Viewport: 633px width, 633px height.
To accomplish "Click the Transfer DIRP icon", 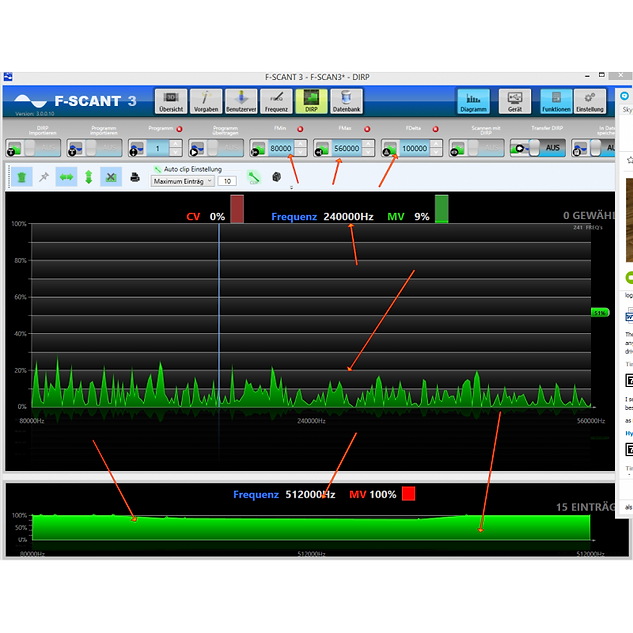I will [x=519, y=148].
